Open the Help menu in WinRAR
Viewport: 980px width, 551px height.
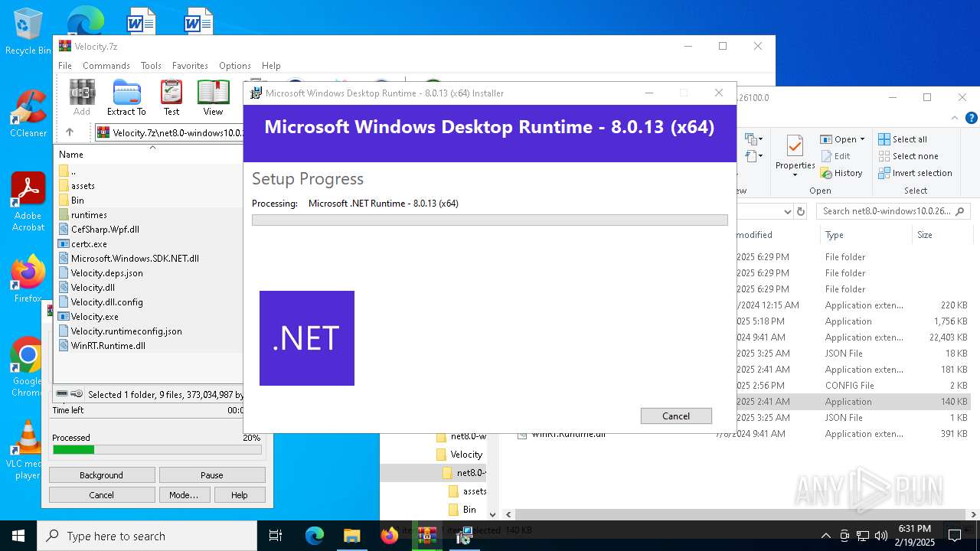pos(271,66)
